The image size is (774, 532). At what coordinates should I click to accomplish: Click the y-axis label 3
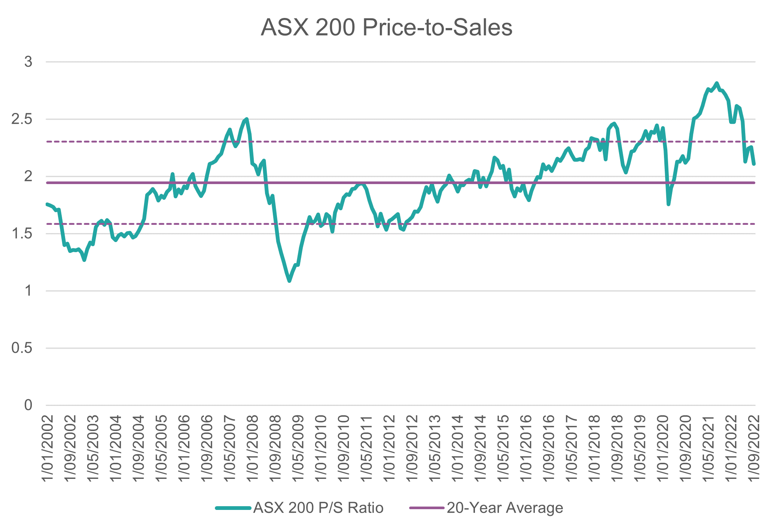(x=28, y=62)
